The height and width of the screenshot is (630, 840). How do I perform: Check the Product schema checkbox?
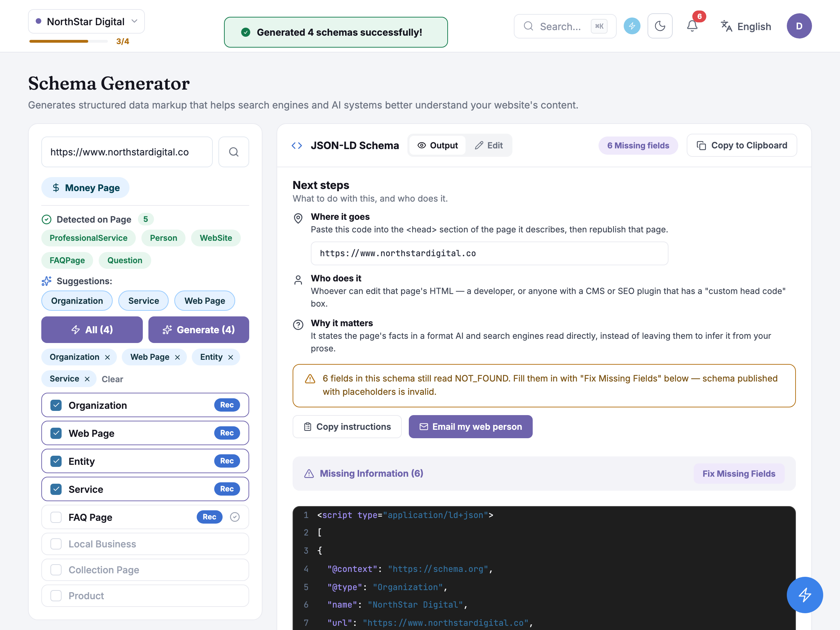coord(56,595)
